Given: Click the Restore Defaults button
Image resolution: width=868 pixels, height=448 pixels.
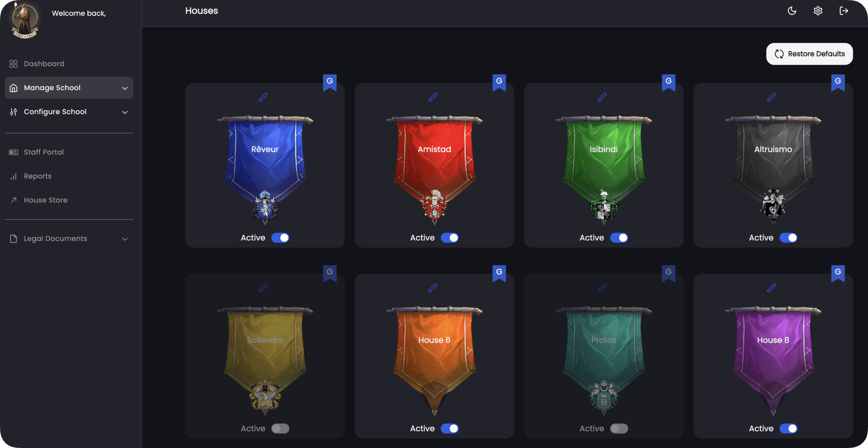Looking at the screenshot, I should pyautogui.click(x=810, y=54).
